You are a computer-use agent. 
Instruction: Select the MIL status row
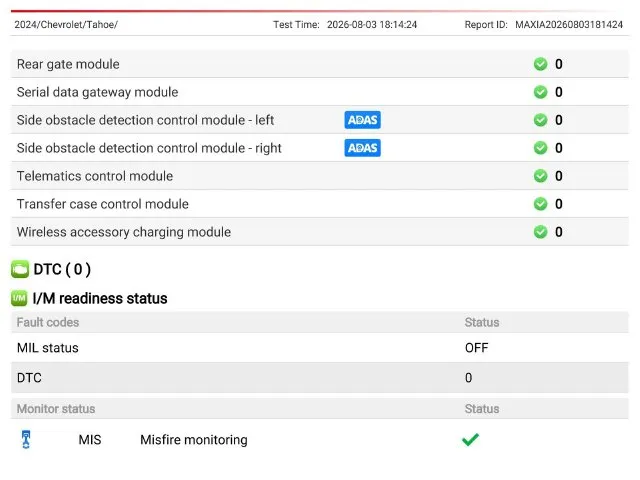pyautogui.click(x=320, y=348)
